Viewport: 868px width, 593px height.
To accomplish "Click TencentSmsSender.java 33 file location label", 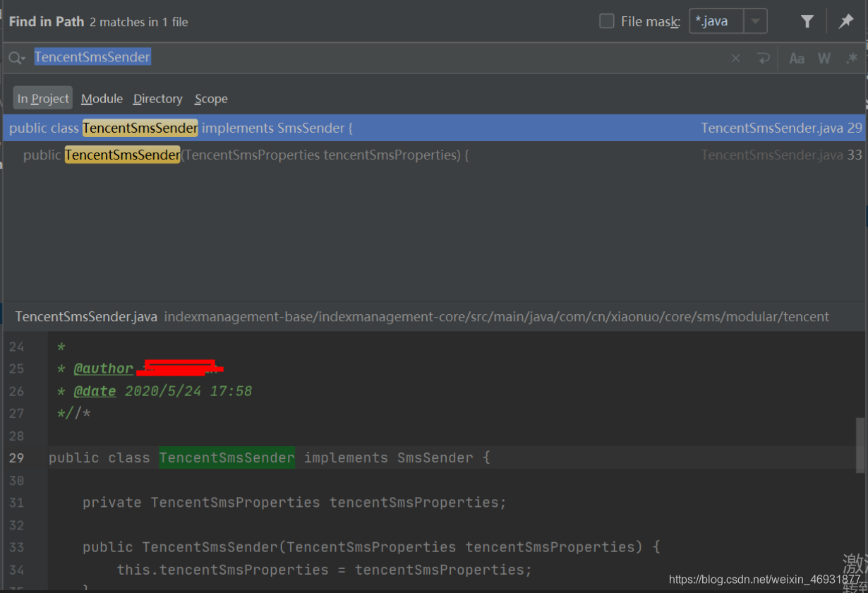I will tap(782, 155).
